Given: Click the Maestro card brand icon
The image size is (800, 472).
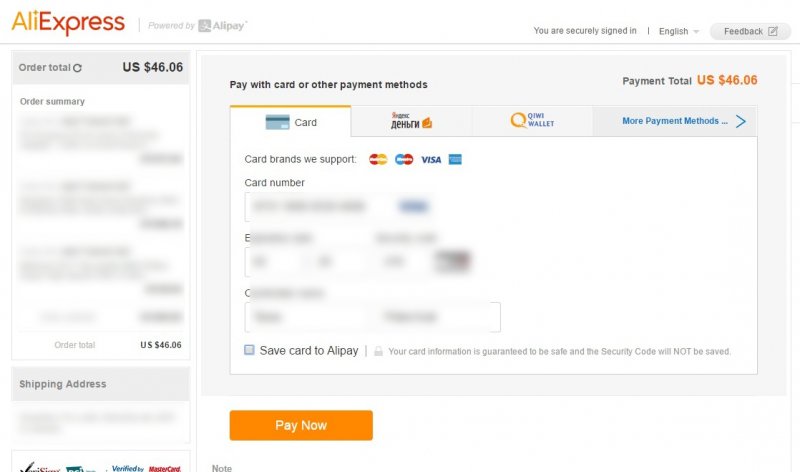Looking at the screenshot, I should tap(404, 159).
